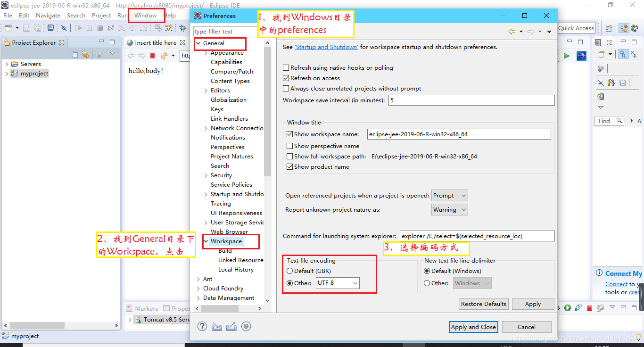This screenshot has height=347, width=644.
Task: Stop page loading with red browser button
Action: click(x=153, y=56)
